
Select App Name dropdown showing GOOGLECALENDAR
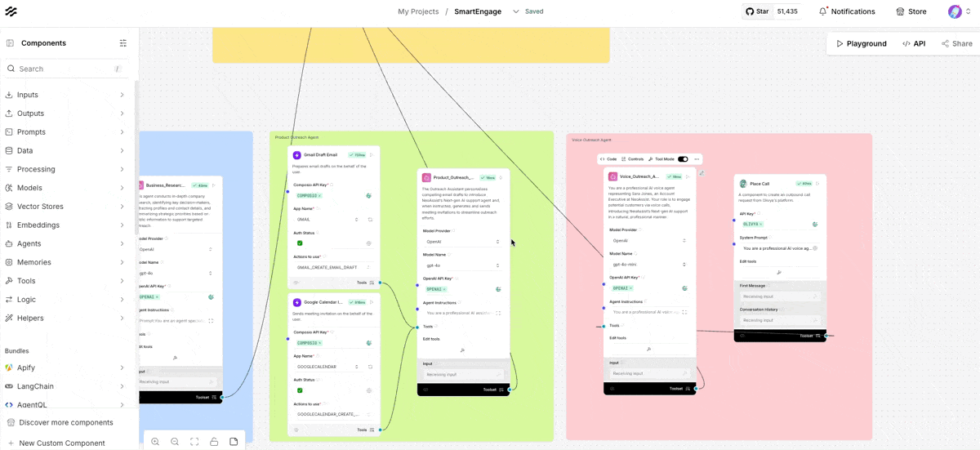pyautogui.click(x=327, y=367)
